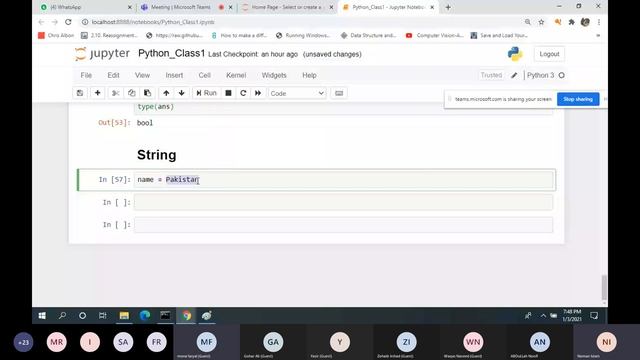The image size is (640, 360).
Task: Switch to the Home Page browser tab
Action: coord(286,7)
